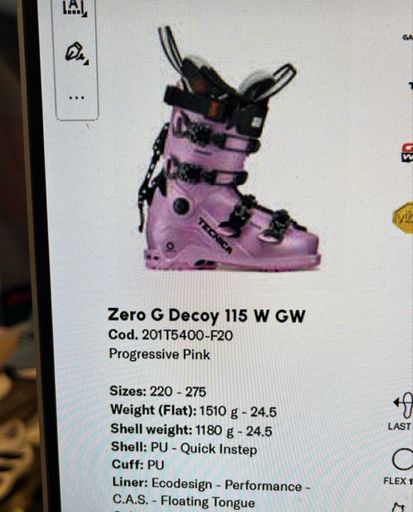Click the Sizes 220 - 275 line
413x512 pixels.
[158, 391]
